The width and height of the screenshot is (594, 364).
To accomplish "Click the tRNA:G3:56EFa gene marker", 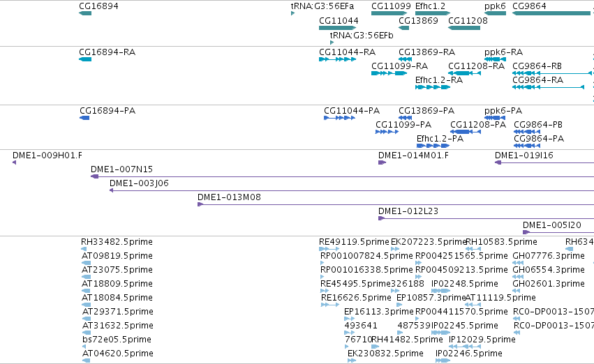I will pos(293,13).
